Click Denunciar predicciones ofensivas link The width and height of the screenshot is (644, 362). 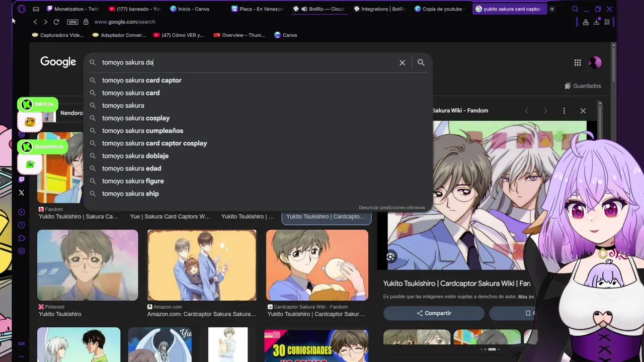[x=392, y=208]
